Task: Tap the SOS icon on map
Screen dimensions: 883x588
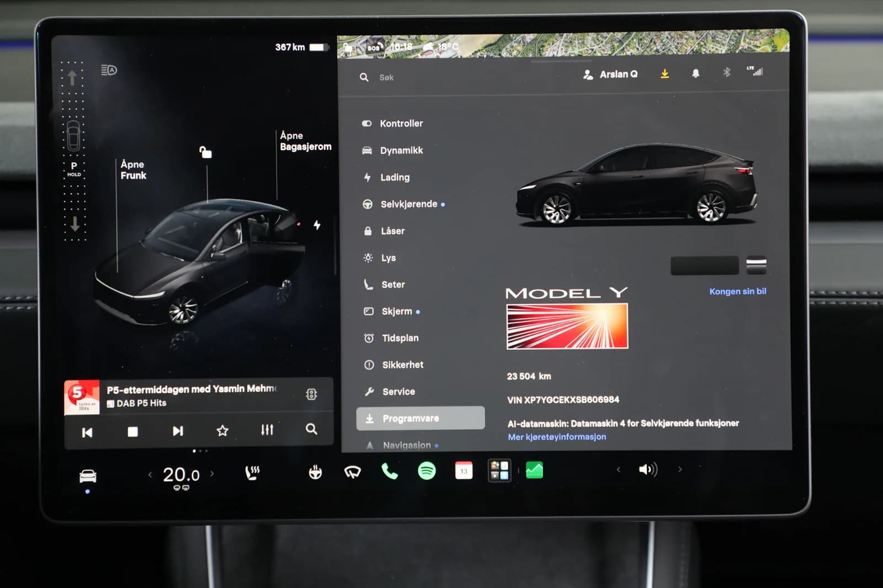Action: [375, 48]
